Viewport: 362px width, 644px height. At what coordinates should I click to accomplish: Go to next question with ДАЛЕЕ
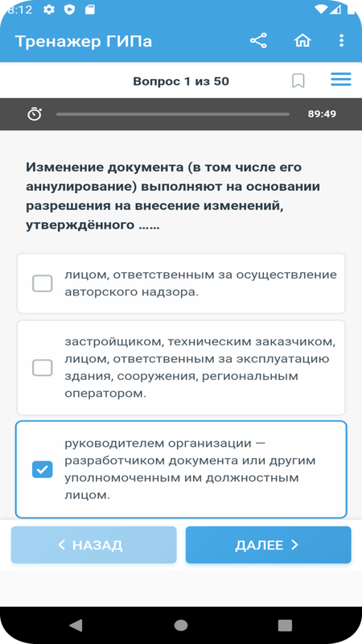coord(269,545)
